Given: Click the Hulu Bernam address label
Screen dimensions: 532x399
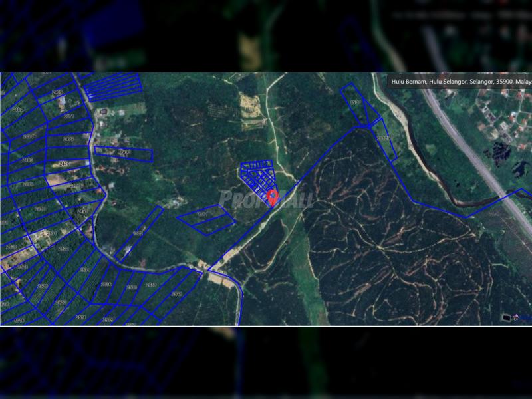Looking at the screenshot, I should [x=460, y=81].
